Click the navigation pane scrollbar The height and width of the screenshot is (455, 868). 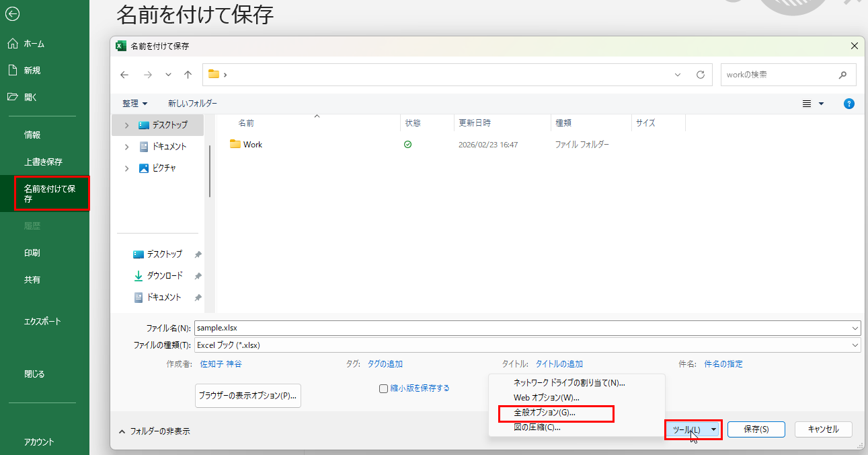[210, 171]
